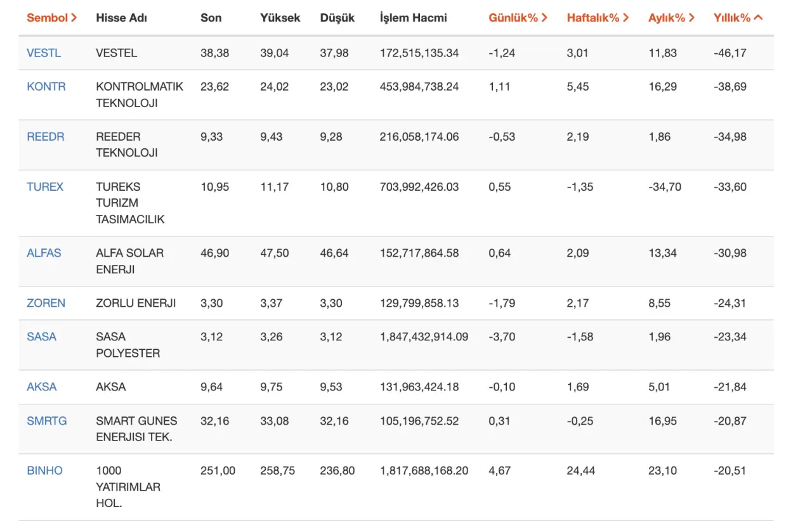The width and height of the screenshot is (812, 521).
Task: Open the SASA ticker link
Action: (x=41, y=337)
